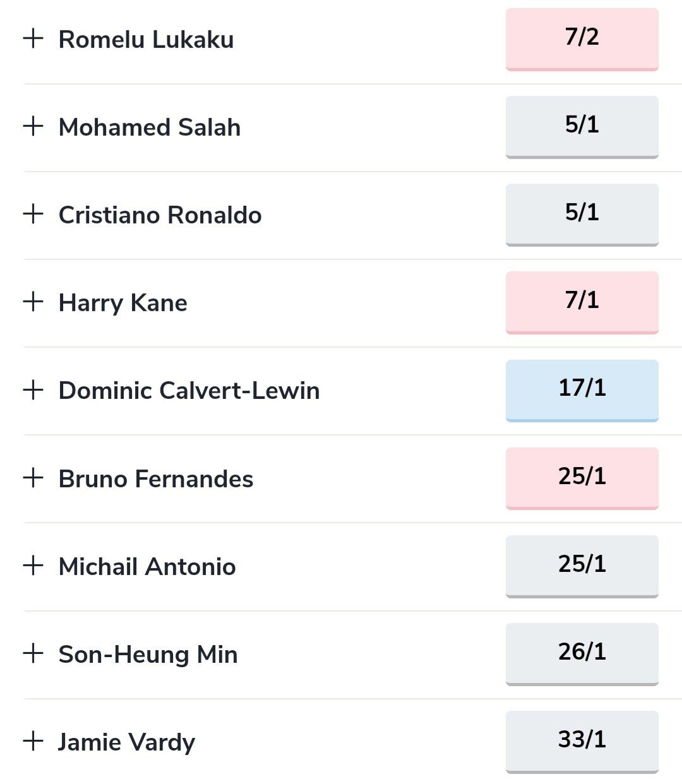
Task: Tap the plus icon beside Jamie Vardy
Action: click(x=33, y=741)
